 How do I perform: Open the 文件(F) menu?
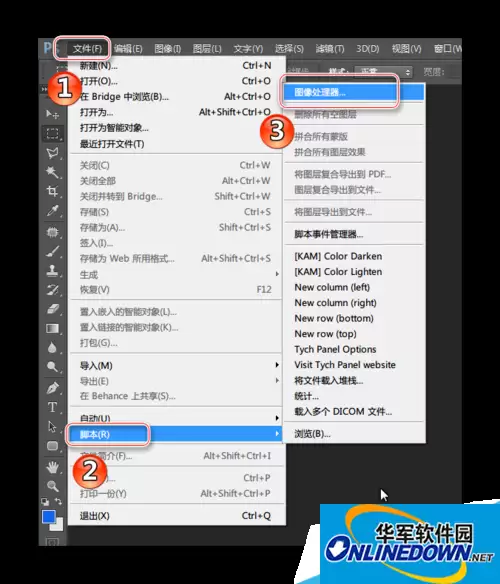(87, 49)
